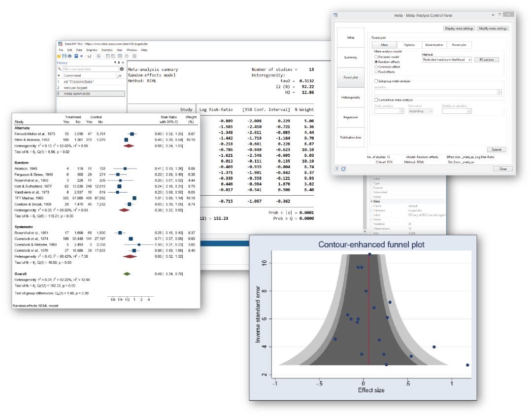The width and height of the screenshot is (532, 417).
Task: Click the Close button in Control Panel
Action: click(502, 169)
